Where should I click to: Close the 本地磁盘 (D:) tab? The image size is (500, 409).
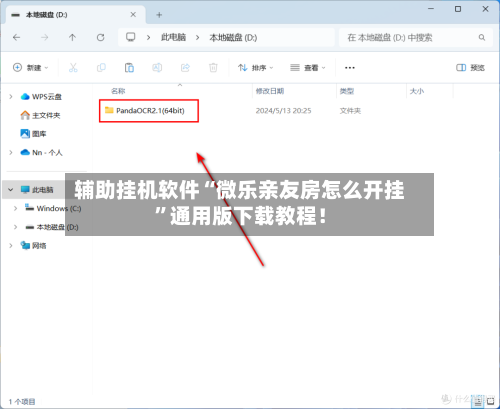[133, 15]
